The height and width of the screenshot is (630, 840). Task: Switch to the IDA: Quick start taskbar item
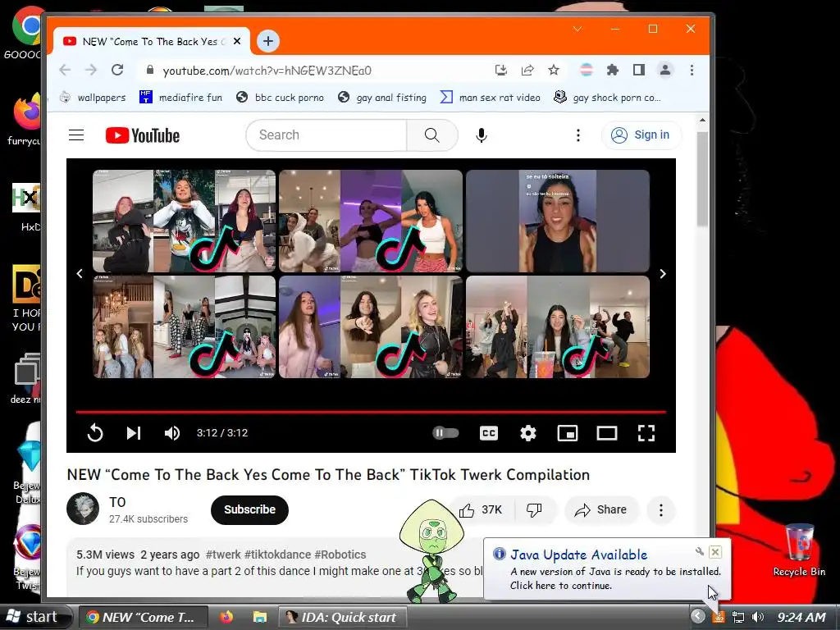coord(343,617)
